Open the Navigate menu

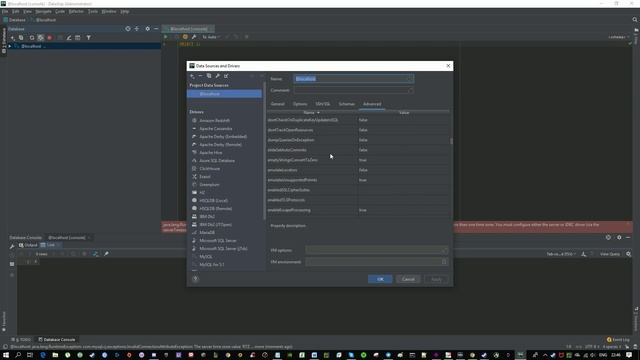[x=43, y=11]
